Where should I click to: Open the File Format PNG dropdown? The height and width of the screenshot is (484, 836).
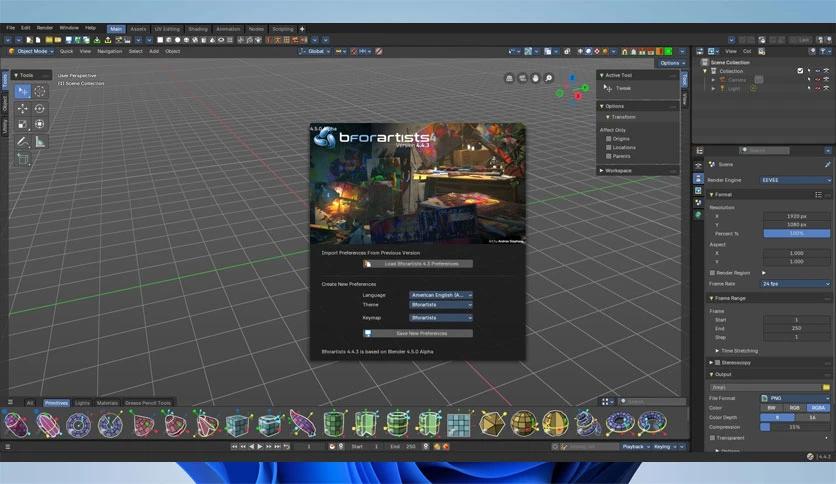(795, 398)
